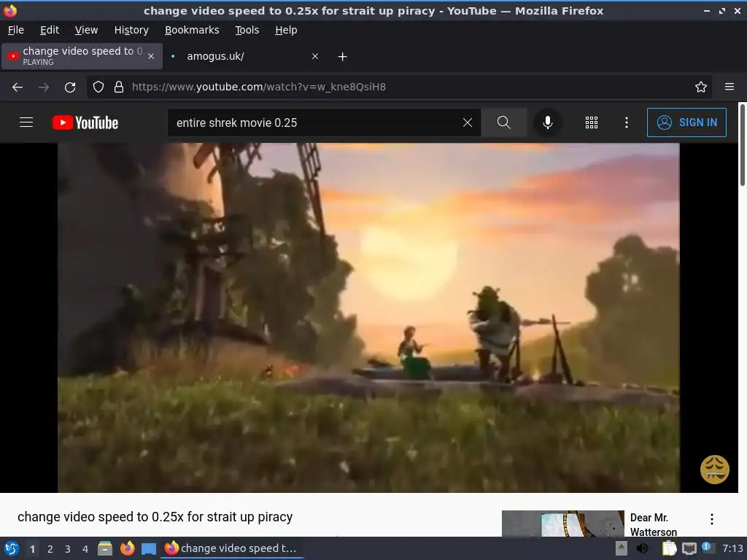Open the Dear Mr. Watterson video thumbnail
The width and height of the screenshot is (747, 560).
tap(562, 524)
